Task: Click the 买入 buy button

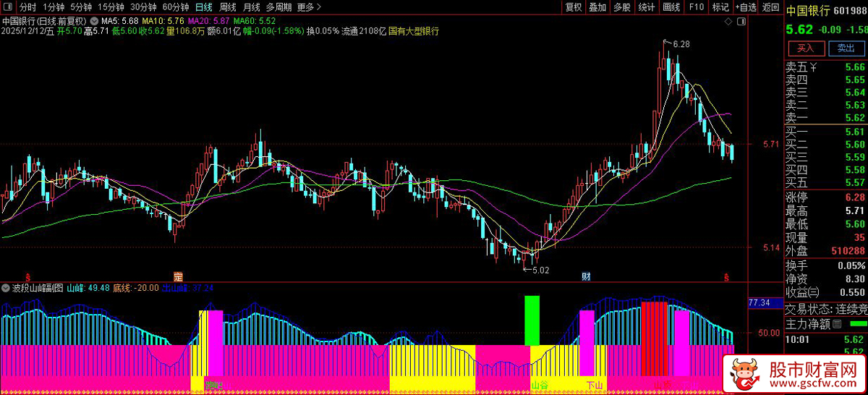Action: [x=805, y=48]
